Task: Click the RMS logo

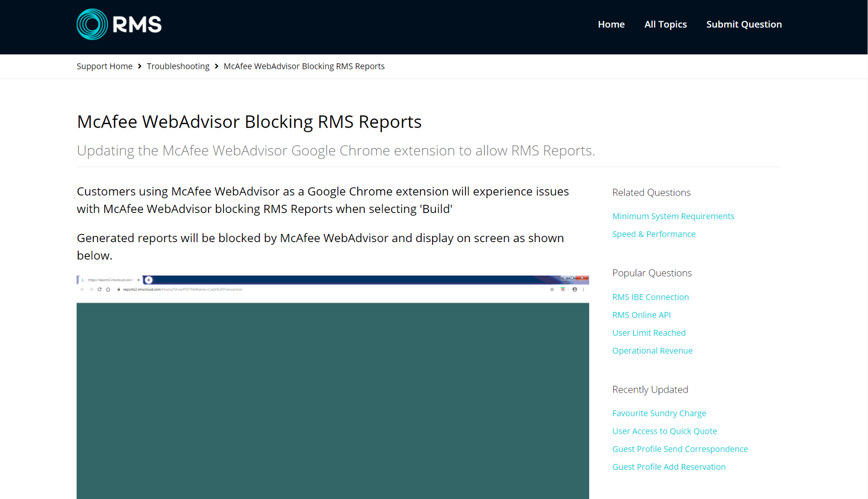Action: pyautogui.click(x=119, y=24)
